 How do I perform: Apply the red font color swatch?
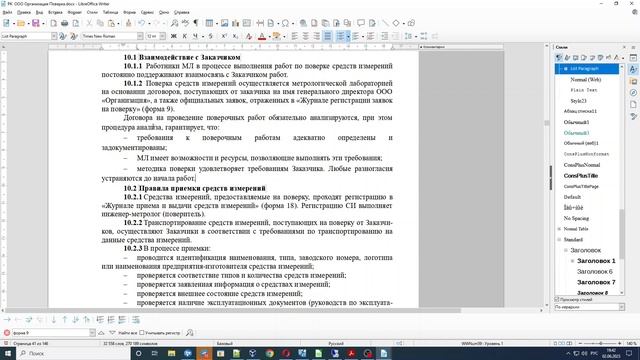[262, 36]
